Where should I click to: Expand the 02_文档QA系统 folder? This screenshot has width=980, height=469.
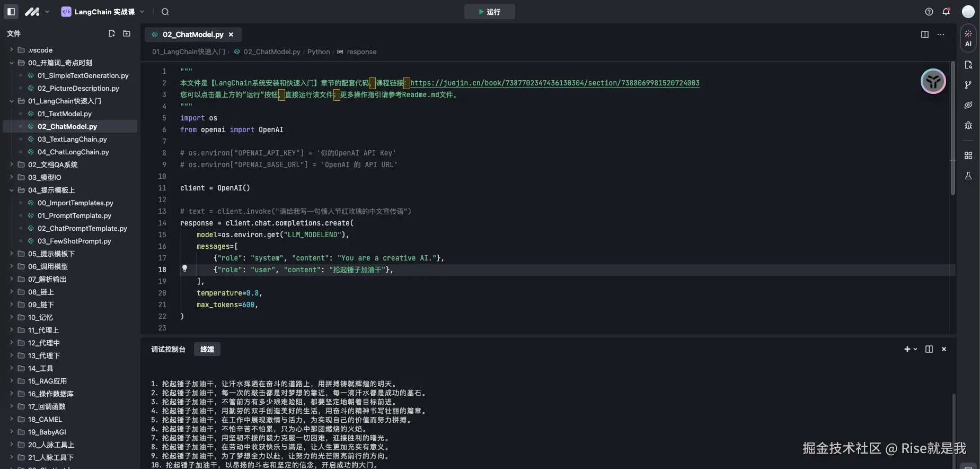coord(52,164)
